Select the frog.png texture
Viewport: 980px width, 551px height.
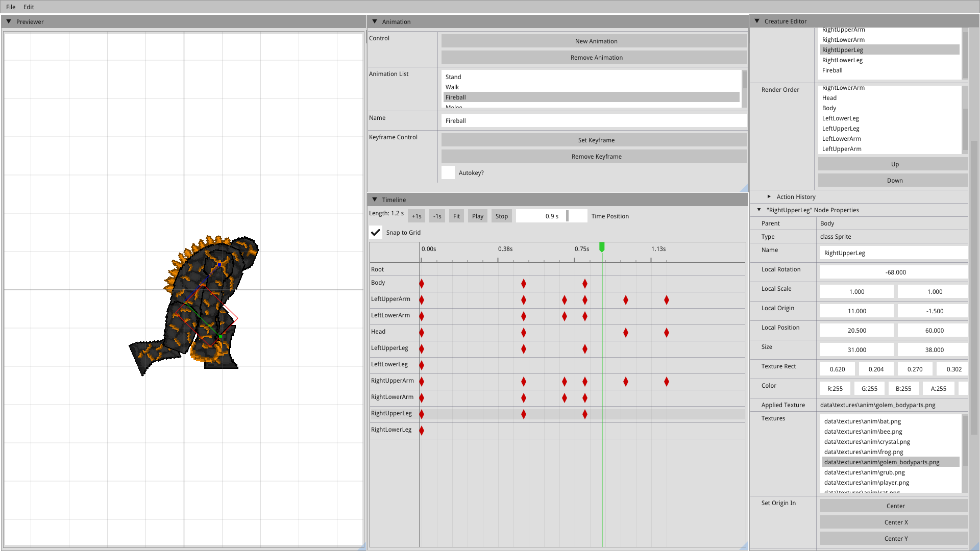pos(863,452)
